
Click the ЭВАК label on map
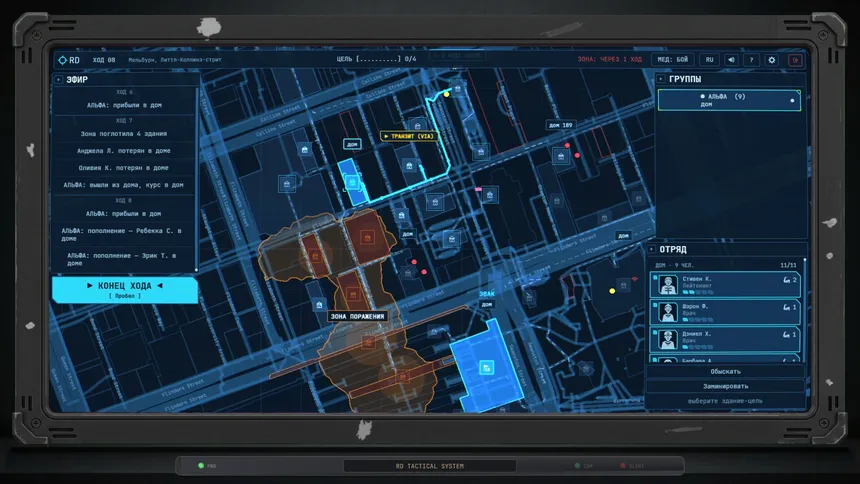[486, 294]
